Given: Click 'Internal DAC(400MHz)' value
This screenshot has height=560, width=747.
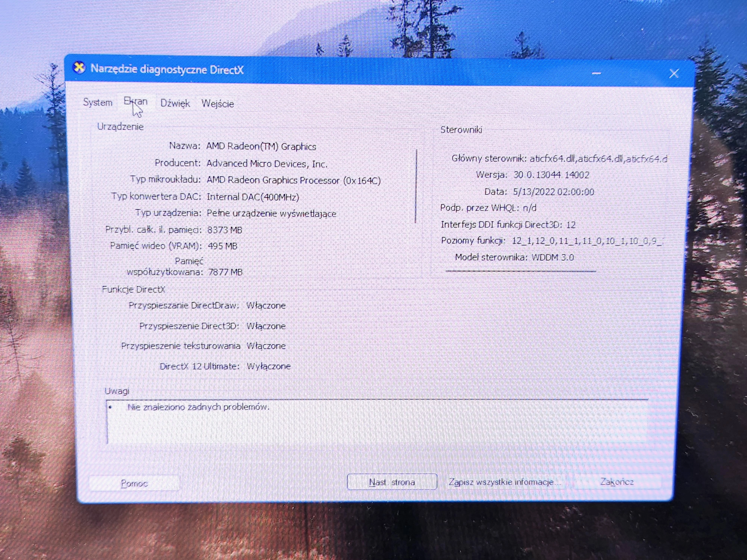Looking at the screenshot, I should pos(253,197).
